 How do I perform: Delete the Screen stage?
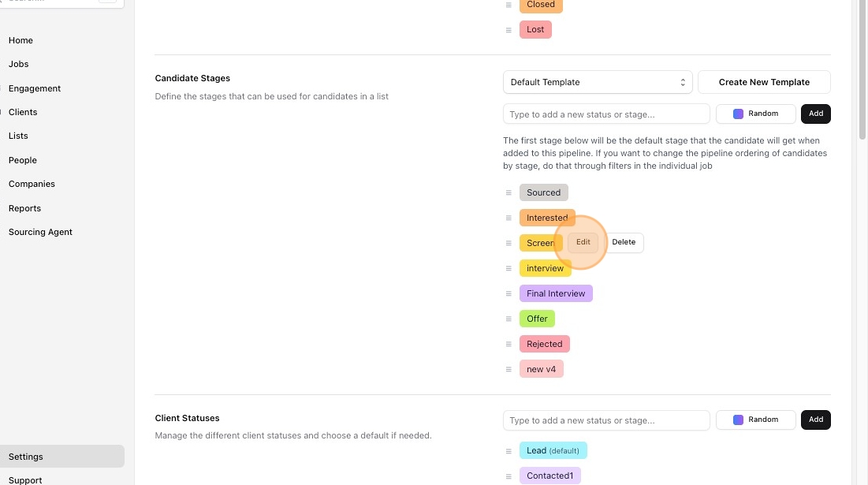coord(624,242)
